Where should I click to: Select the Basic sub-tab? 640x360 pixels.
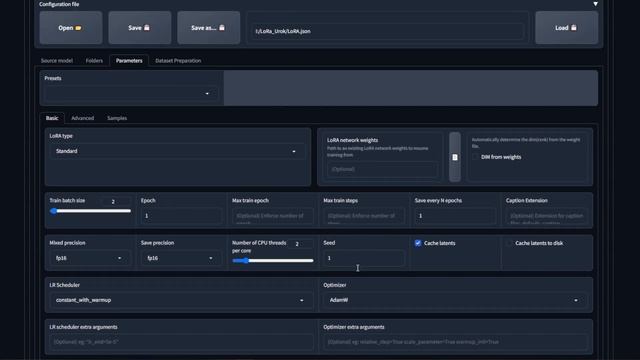tap(52, 118)
